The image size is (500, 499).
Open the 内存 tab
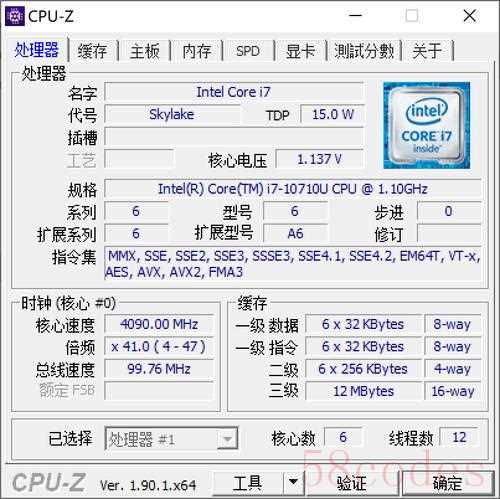pos(197,51)
